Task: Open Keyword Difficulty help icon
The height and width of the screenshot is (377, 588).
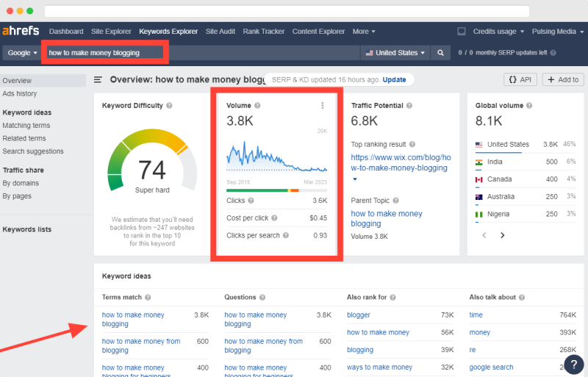Action: (x=169, y=106)
